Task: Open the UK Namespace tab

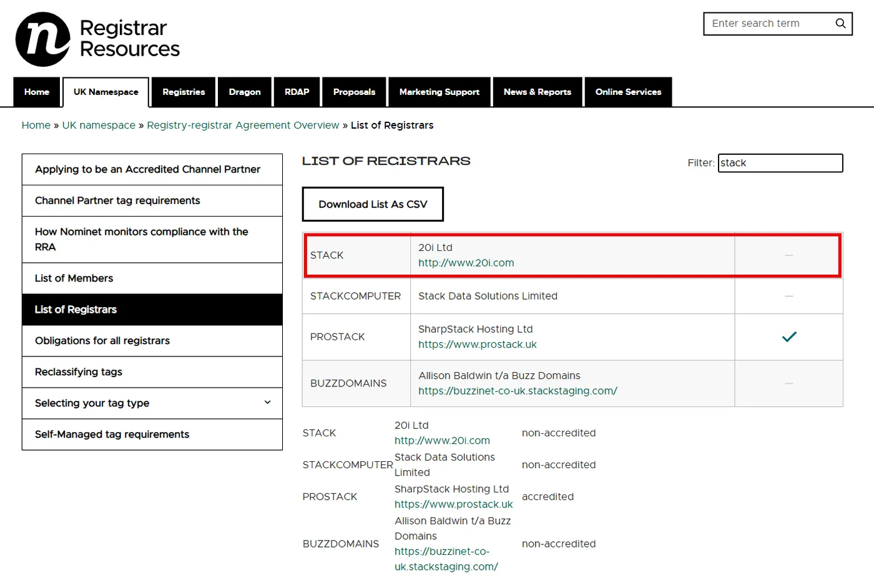Action: coord(106,92)
